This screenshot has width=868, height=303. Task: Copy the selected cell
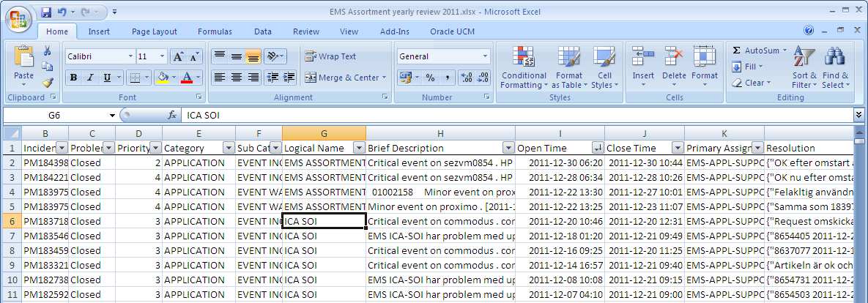48,67
